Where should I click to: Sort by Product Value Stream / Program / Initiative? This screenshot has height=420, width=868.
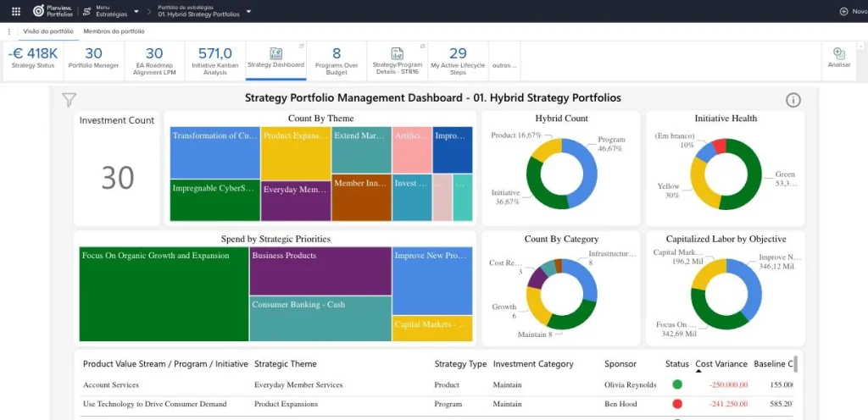[x=165, y=363]
